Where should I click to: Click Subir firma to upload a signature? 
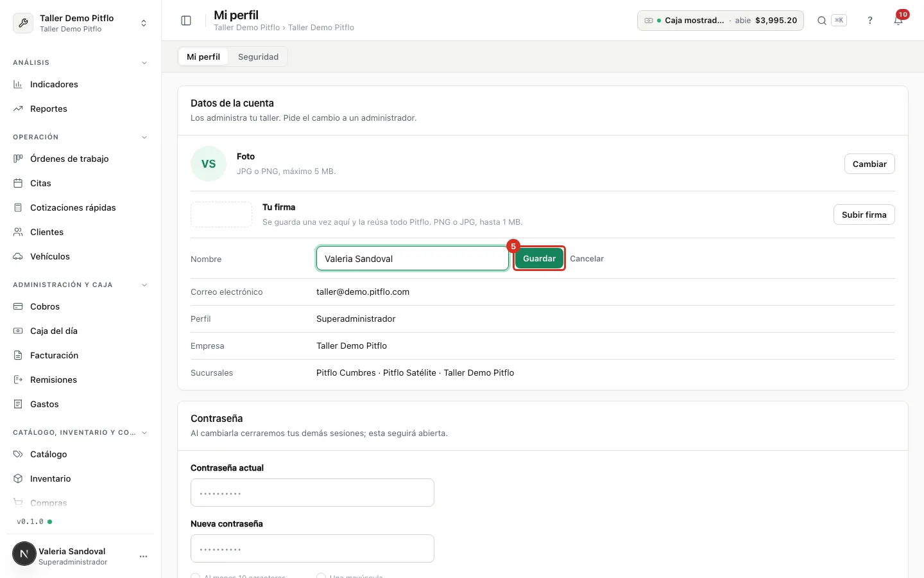[x=864, y=215]
